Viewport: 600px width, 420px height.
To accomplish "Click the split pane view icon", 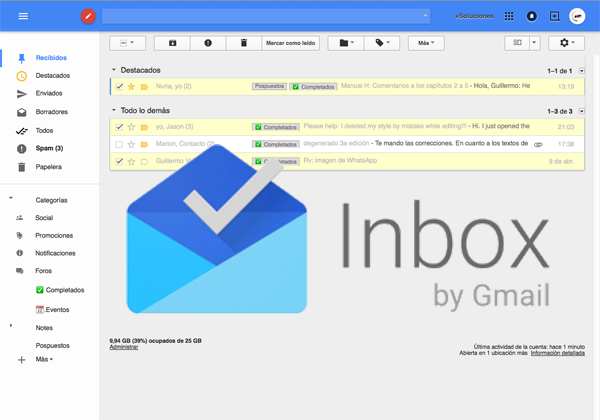I will coord(517,43).
